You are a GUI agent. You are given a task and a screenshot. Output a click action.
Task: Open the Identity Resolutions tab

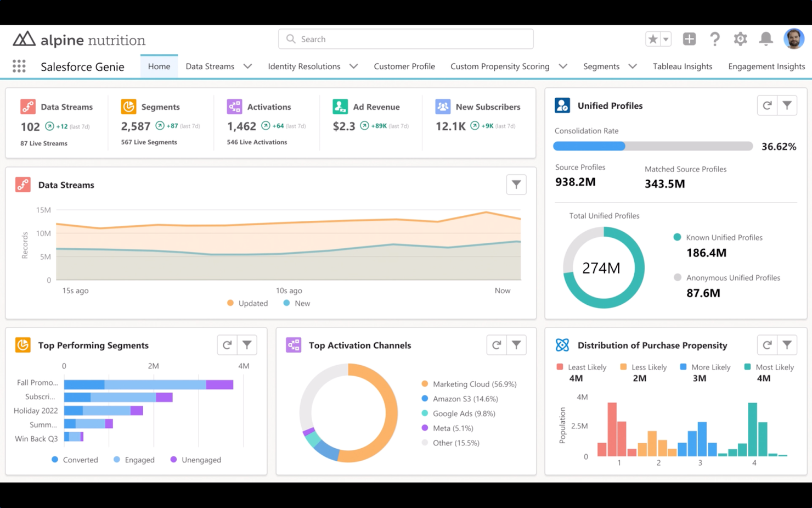(x=304, y=66)
